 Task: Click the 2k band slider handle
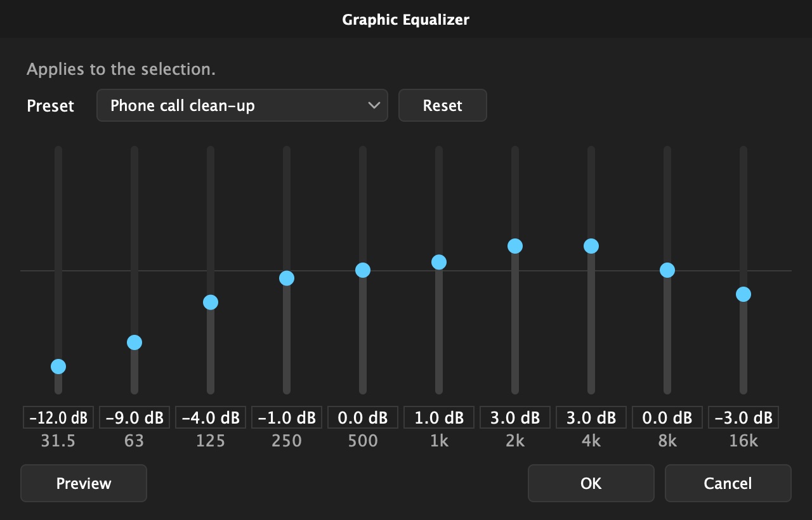pyautogui.click(x=515, y=246)
